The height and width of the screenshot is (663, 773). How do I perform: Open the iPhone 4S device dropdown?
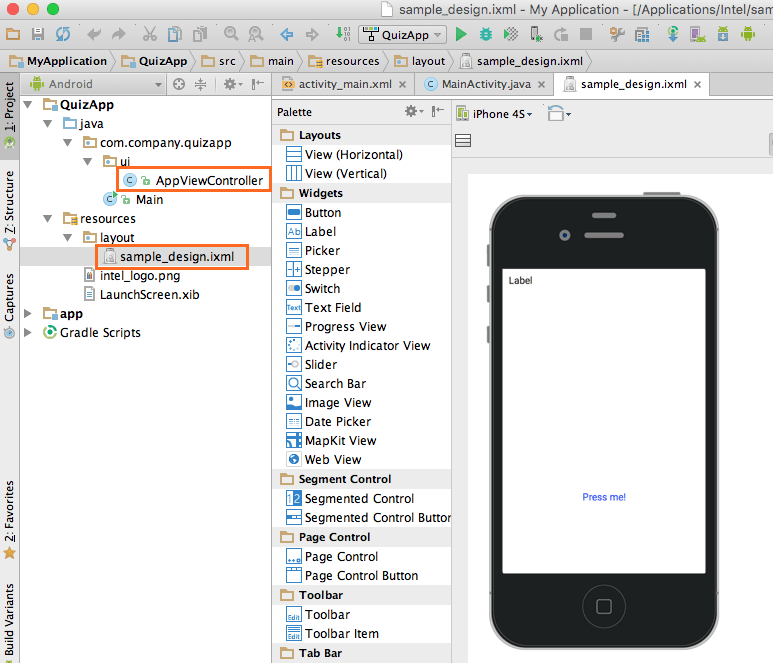pyautogui.click(x=495, y=114)
